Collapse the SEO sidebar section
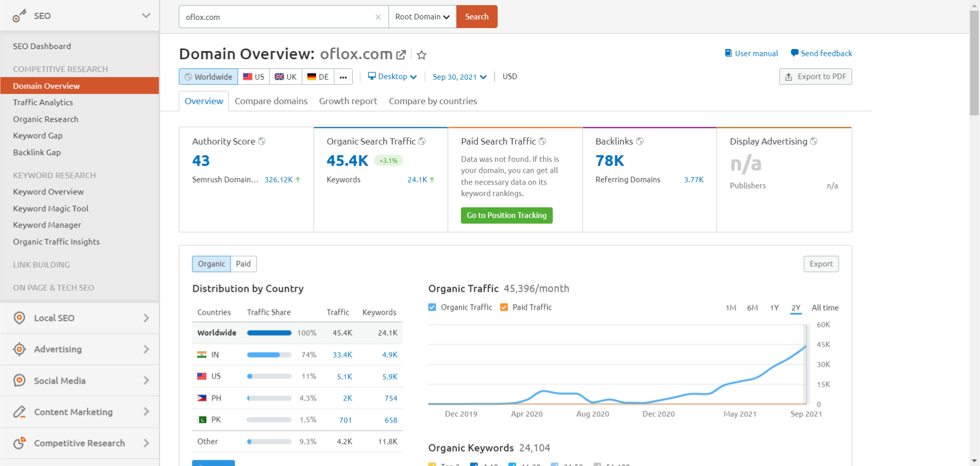The width and height of the screenshot is (980, 466). pos(146,15)
